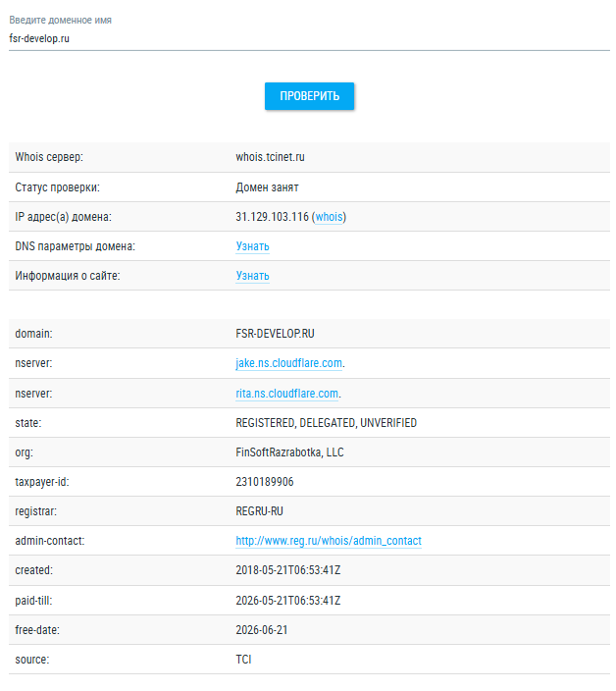
Task: Select 'REGISTERED, DELEGATED, UNVERIFIED' state value
Action: [326, 423]
